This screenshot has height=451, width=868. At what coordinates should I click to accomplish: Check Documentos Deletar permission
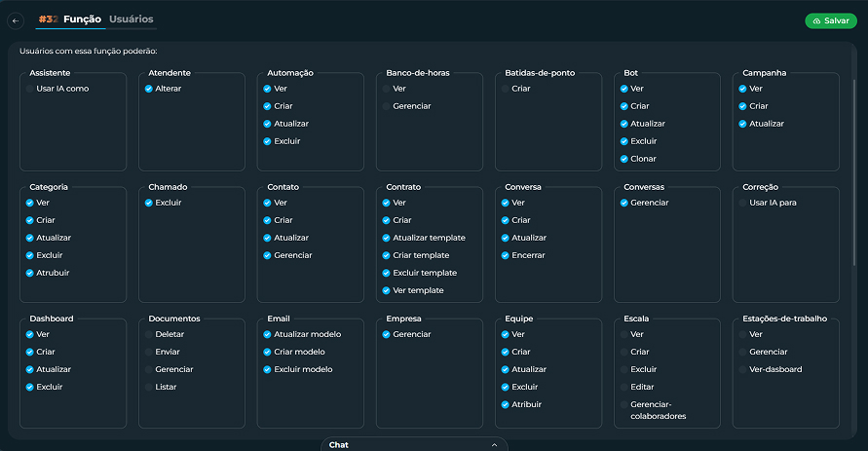coord(149,334)
